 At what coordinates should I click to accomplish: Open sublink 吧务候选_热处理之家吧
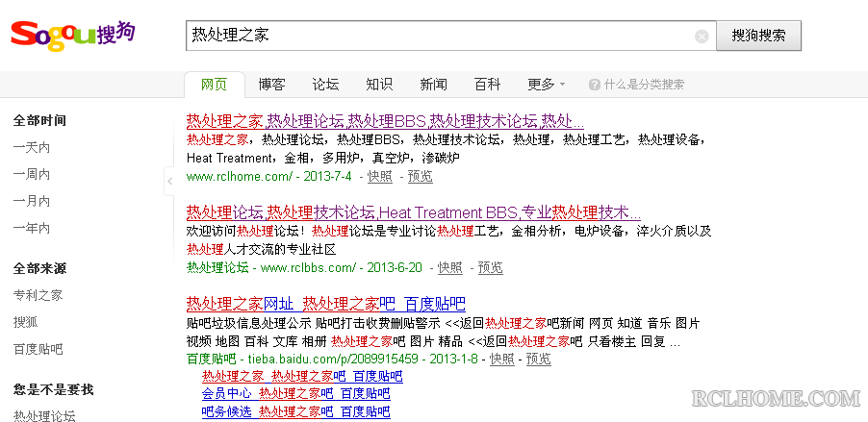pos(296,411)
